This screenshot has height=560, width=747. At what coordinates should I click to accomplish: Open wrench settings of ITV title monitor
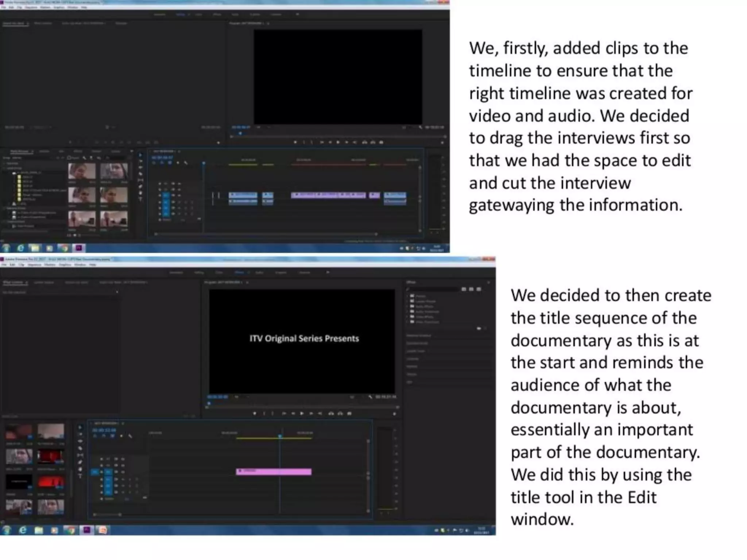tap(370, 397)
